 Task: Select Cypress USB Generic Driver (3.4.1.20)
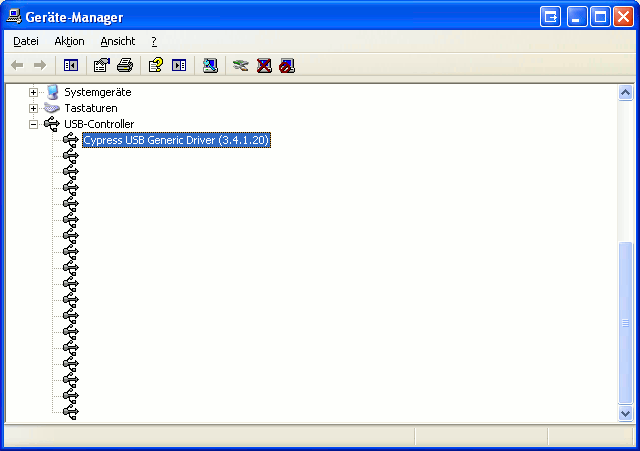(176, 140)
